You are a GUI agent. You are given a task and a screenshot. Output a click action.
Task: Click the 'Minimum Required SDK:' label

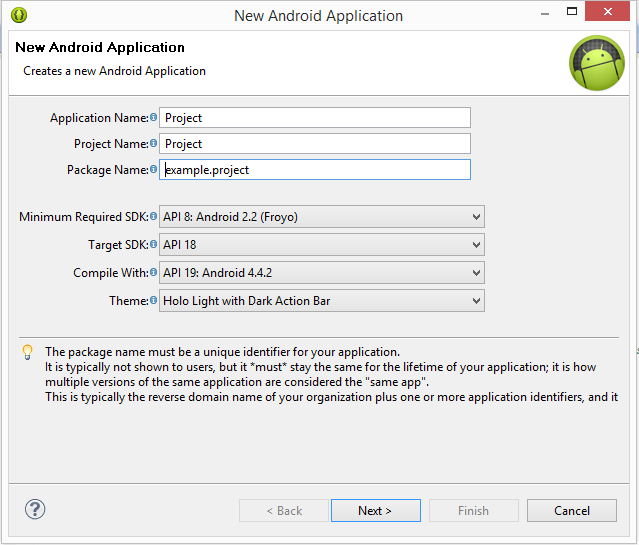pyautogui.click(x=84, y=216)
